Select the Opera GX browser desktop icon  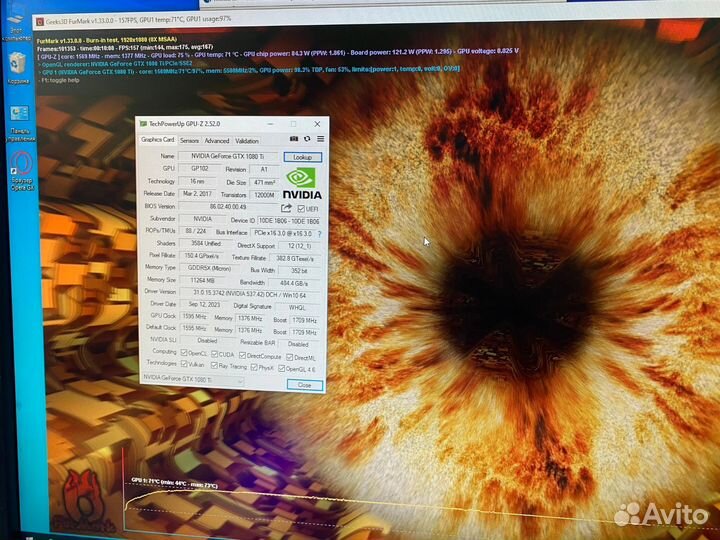(x=21, y=163)
